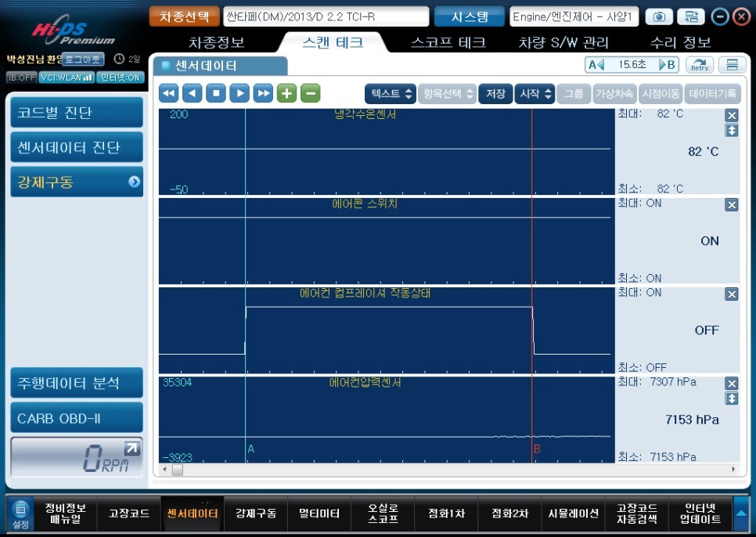Click the 시점이동 button

[x=661, y=93]
